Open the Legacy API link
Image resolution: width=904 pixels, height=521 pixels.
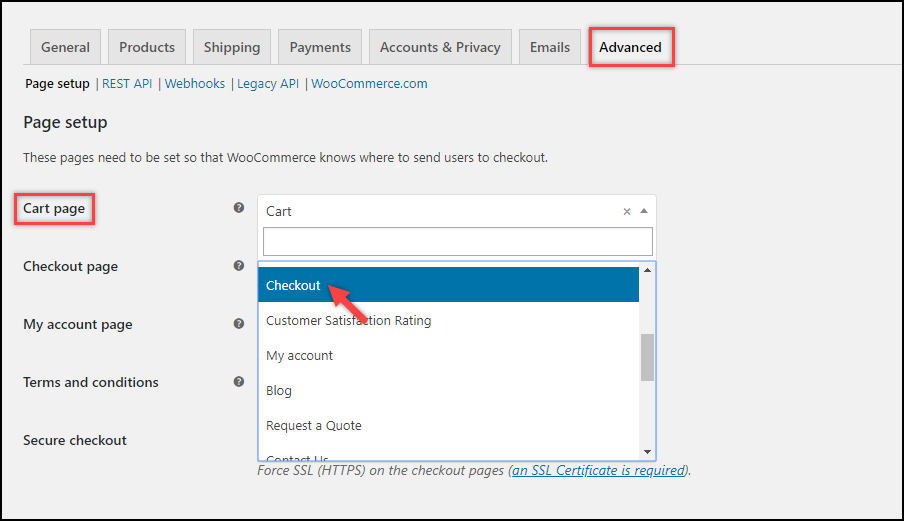pyautogui.click(x=268, y=84)
